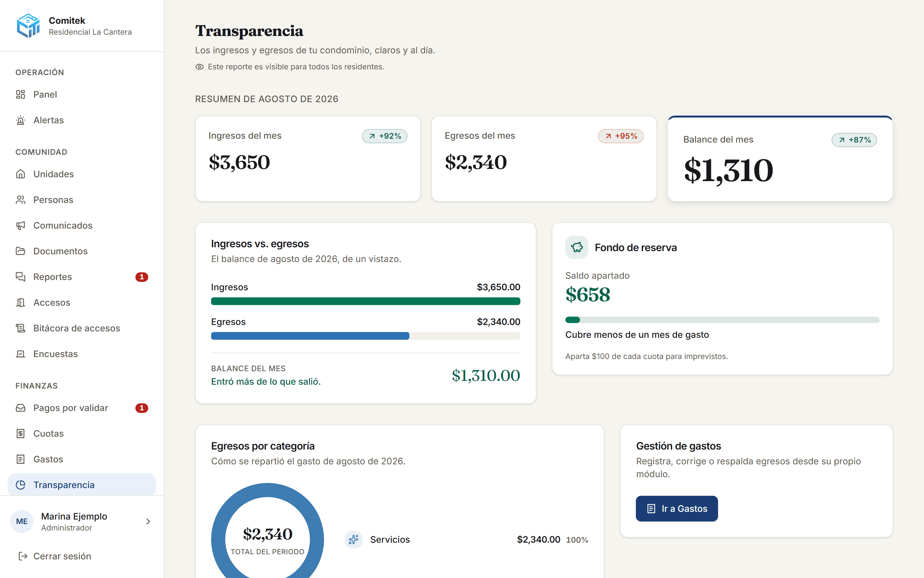Click the Cerrar sesión logout icon
Image resolution: width=924 pixels, height=578 pixels.
pos(23,556)
